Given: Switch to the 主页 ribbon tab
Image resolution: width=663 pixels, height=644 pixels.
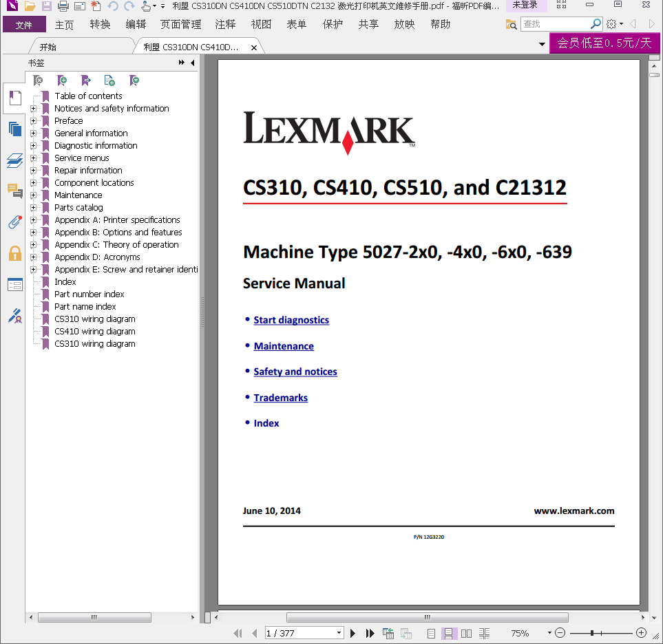Looking at the screenshot, I should pyautogui.click(x=64, y=25).
